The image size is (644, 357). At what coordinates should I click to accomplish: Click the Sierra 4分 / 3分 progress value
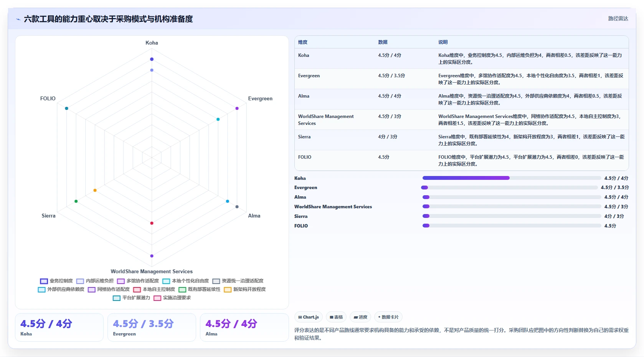pos(614,216)
